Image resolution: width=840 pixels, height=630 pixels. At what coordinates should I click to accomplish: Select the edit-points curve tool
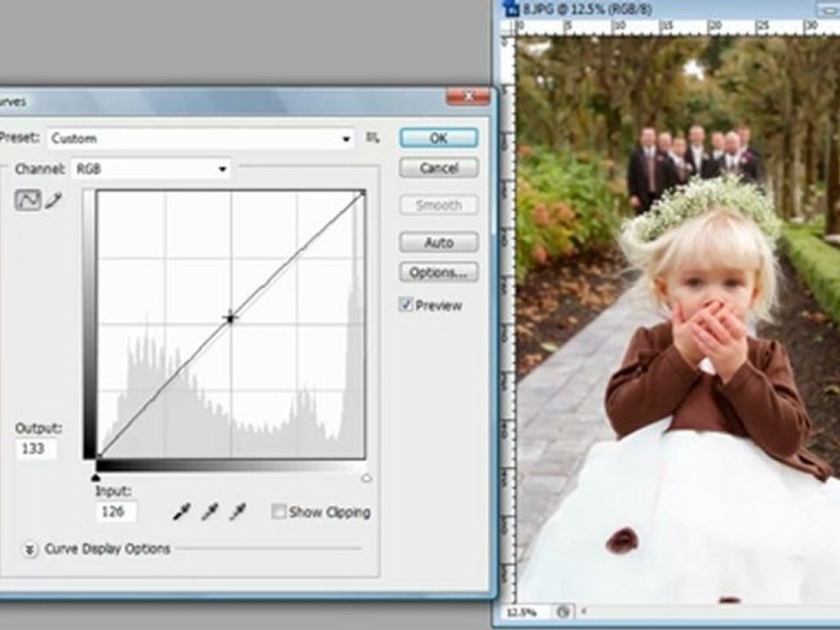point(27,200)
